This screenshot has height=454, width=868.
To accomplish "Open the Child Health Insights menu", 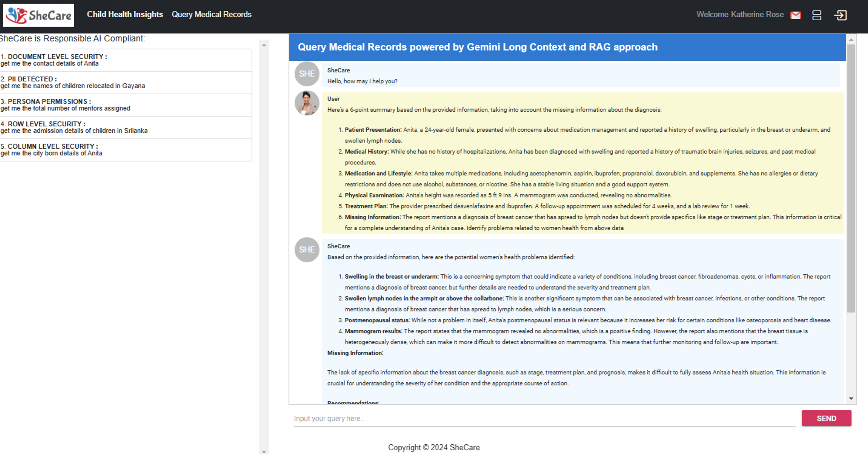I will point(125,15).
